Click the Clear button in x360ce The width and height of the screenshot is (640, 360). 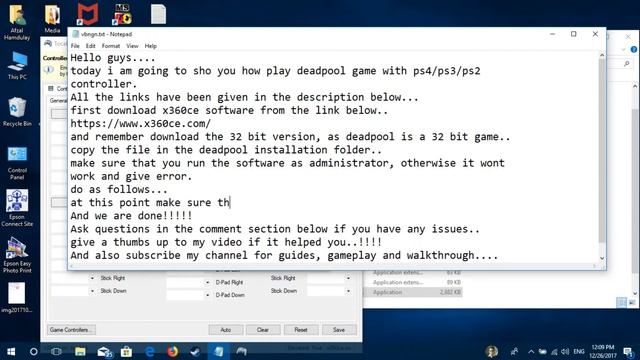tap(263, 329)
